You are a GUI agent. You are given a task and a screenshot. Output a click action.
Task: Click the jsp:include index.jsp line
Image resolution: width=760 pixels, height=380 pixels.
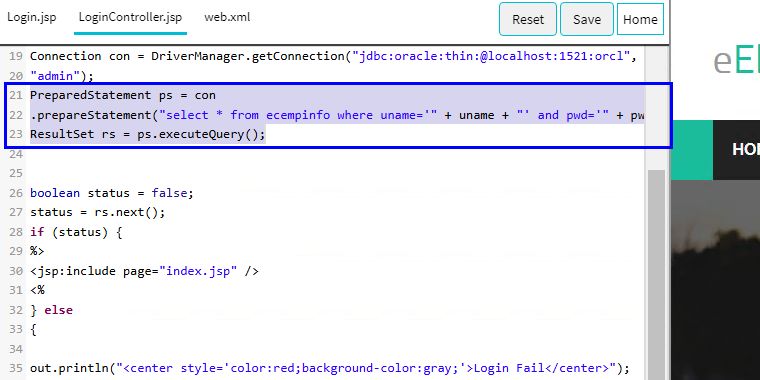click(144, 271)
